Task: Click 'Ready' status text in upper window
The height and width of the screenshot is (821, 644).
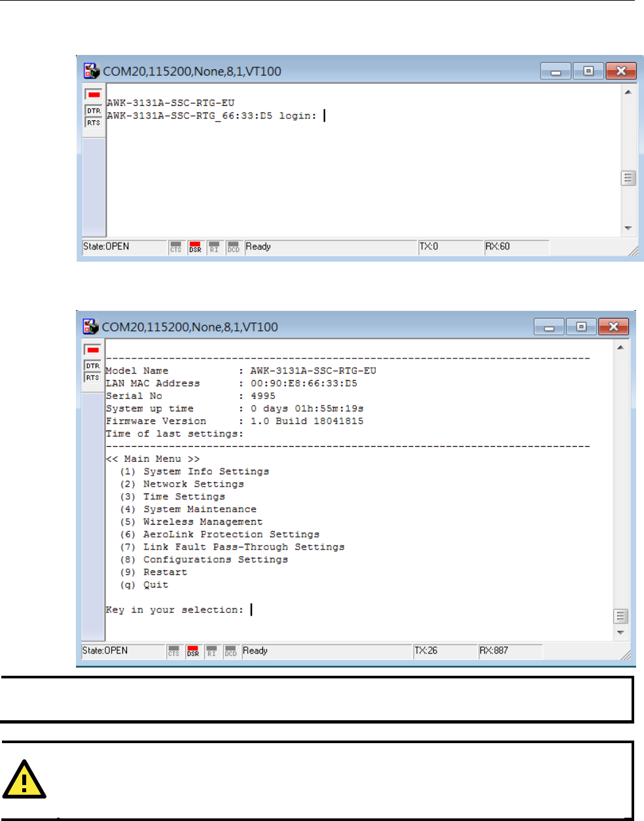Action: (258, 247)
